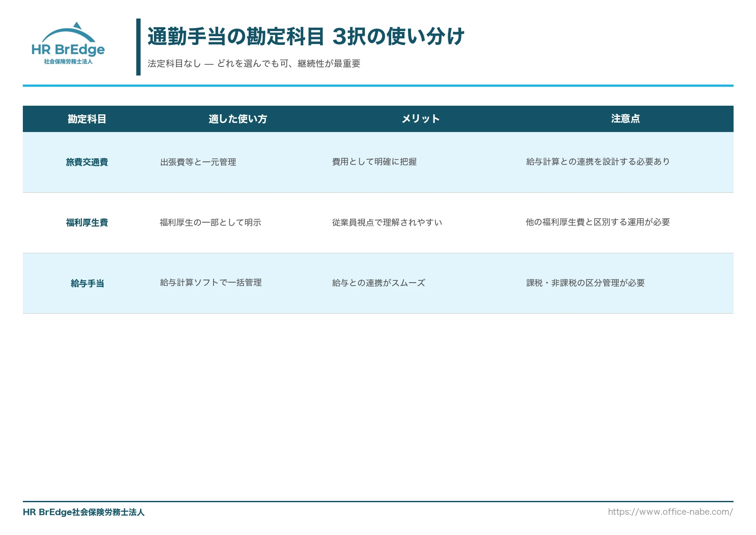Click the cell 給与計算との連携を設計する必要あり
Viewport: 756px width, 535px height.
[598, 162]
